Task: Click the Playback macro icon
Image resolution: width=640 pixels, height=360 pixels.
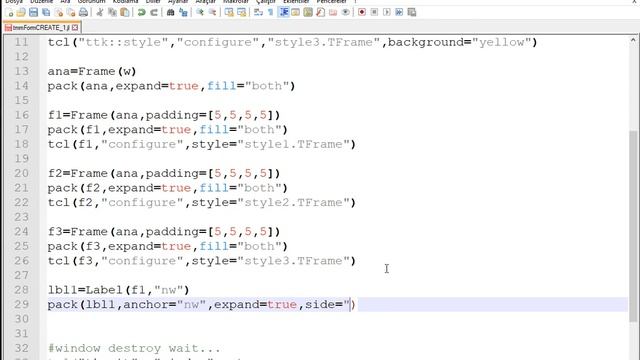Action: [x=387, y=12]
